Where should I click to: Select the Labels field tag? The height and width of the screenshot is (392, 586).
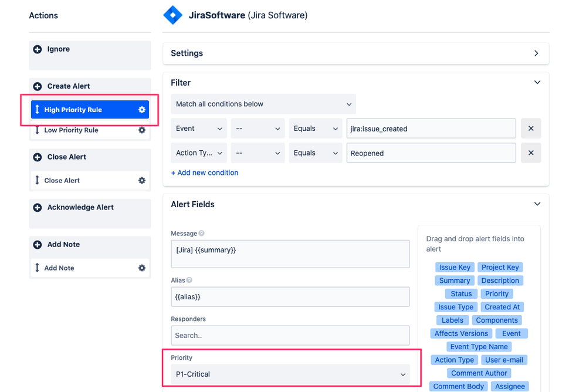coord(452,320)
